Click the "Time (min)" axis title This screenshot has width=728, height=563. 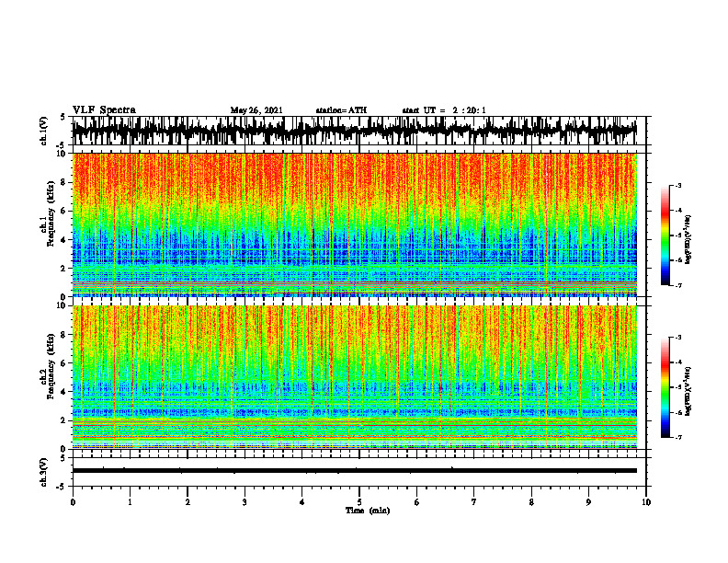click(x=368, y=511)
